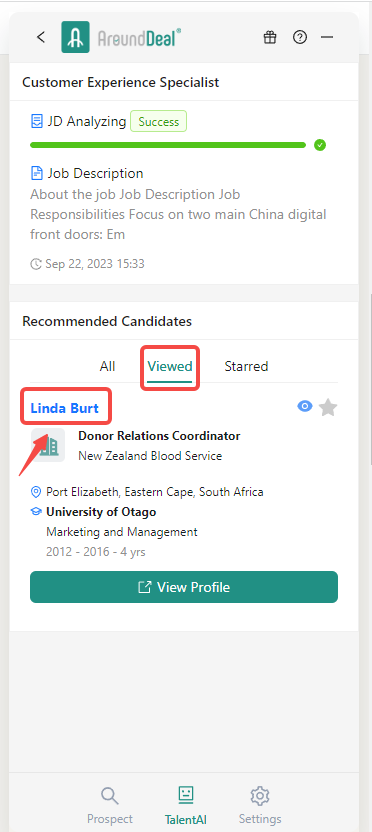Click the JD Analyzing document icon
The height and width of the screenshot is (832, 372).
pos(37,122)
